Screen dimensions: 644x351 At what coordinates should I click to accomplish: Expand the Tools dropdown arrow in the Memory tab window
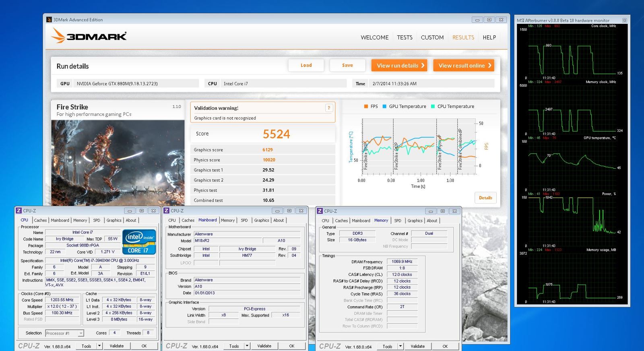[x=400, y=346]
